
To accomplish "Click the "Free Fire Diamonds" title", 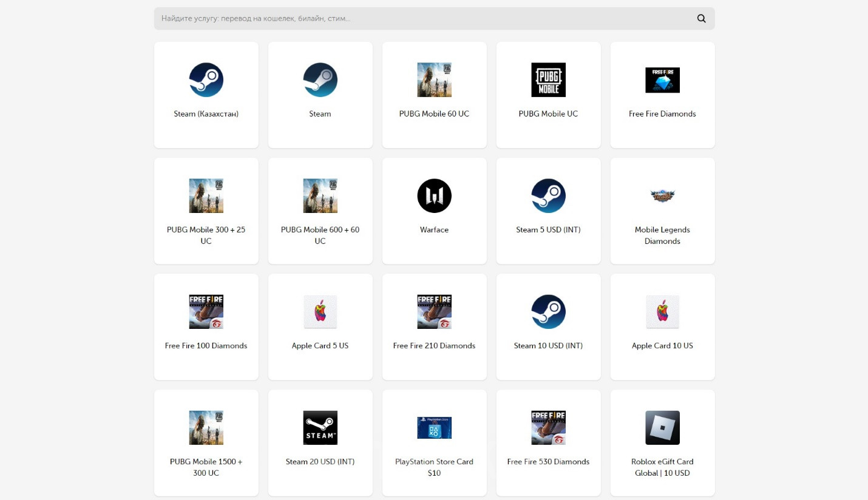I will 663,114.
